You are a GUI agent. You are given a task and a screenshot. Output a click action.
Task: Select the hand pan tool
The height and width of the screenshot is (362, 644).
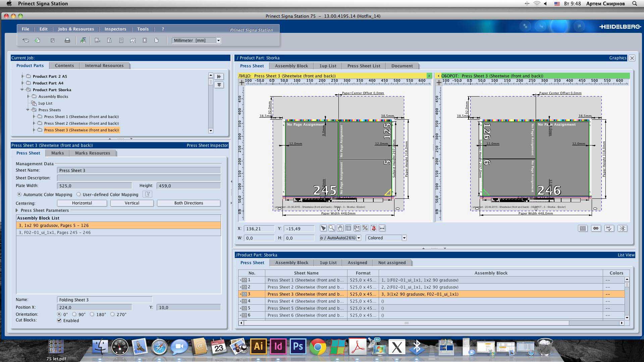340,228
